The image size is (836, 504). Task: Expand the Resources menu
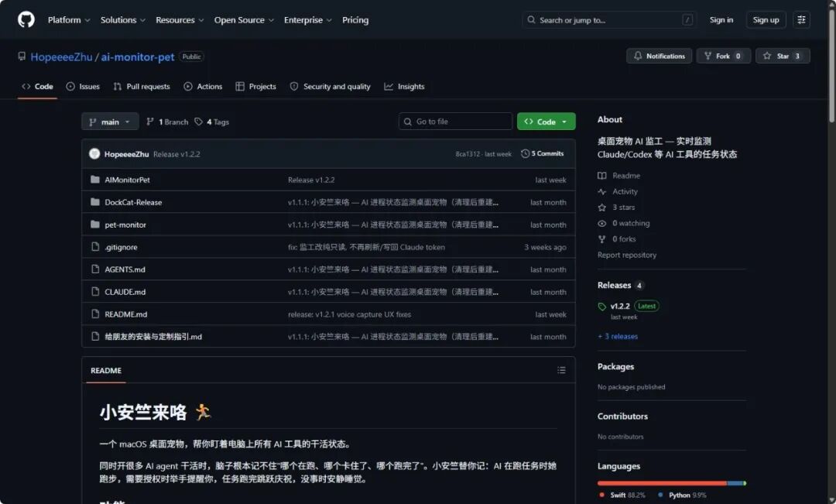(180, 19)
